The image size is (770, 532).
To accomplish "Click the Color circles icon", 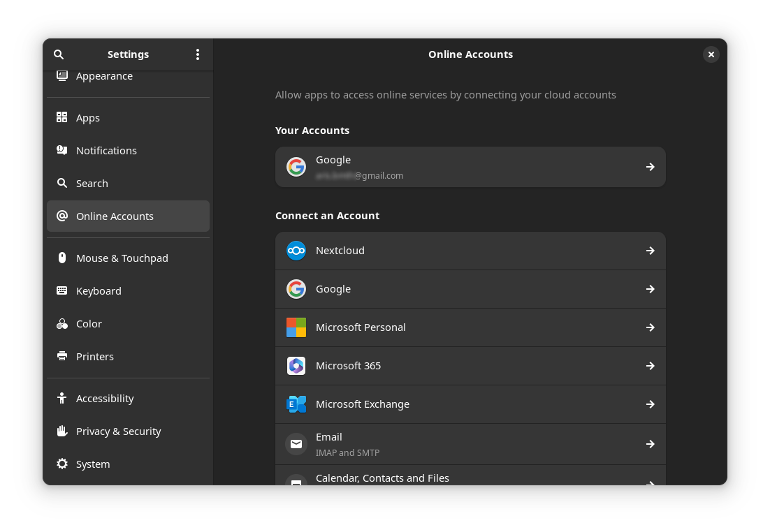I will [62, 323].
